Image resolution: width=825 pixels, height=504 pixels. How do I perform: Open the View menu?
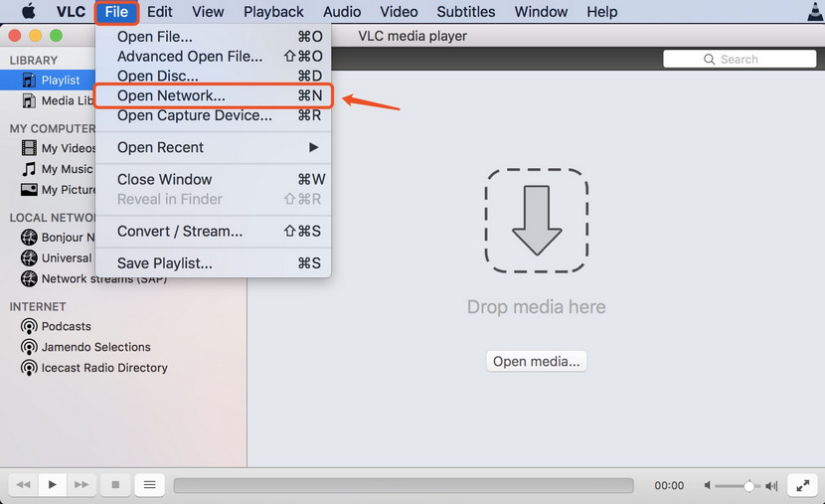click(x=208, y=12)
